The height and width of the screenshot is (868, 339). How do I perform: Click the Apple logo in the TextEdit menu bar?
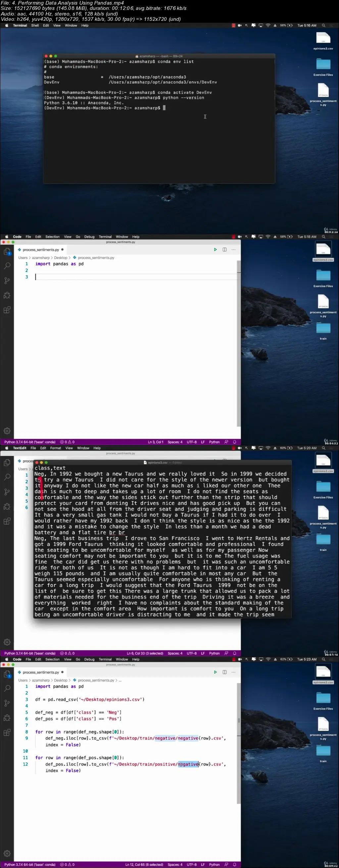(7, 448)
